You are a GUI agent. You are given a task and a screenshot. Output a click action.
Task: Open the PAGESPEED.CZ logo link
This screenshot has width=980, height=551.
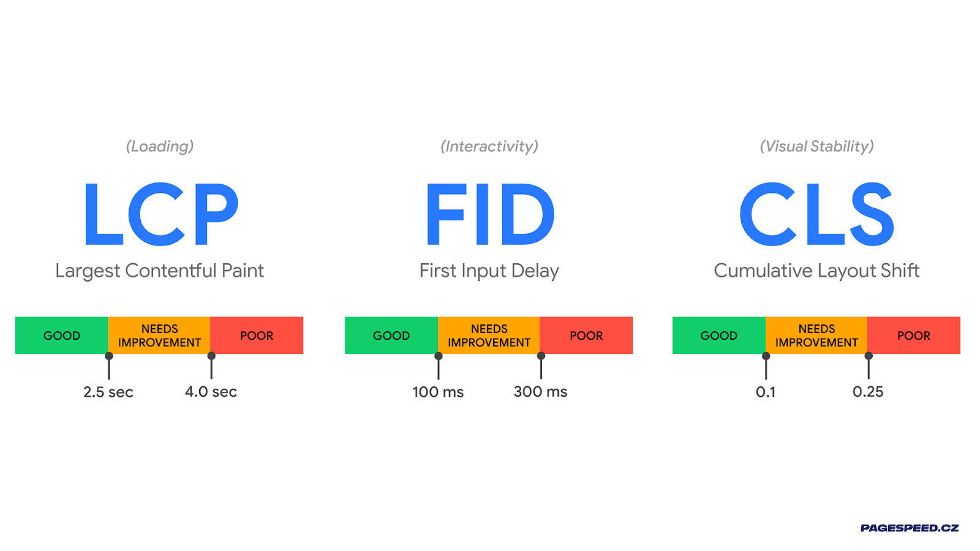[909, 528]
